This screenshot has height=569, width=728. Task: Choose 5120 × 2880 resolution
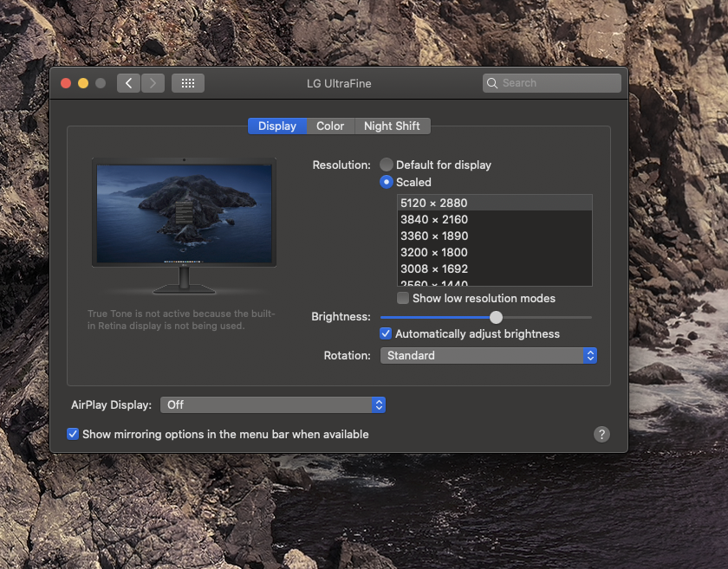[x=495, y=203]
